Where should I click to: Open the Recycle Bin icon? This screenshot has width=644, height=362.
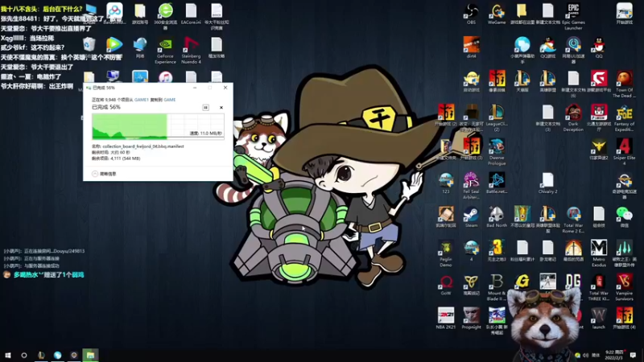point(89,45)
